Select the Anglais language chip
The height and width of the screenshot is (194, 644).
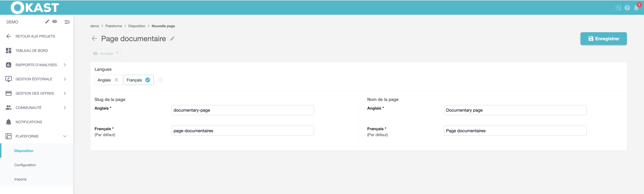[104, 80]
